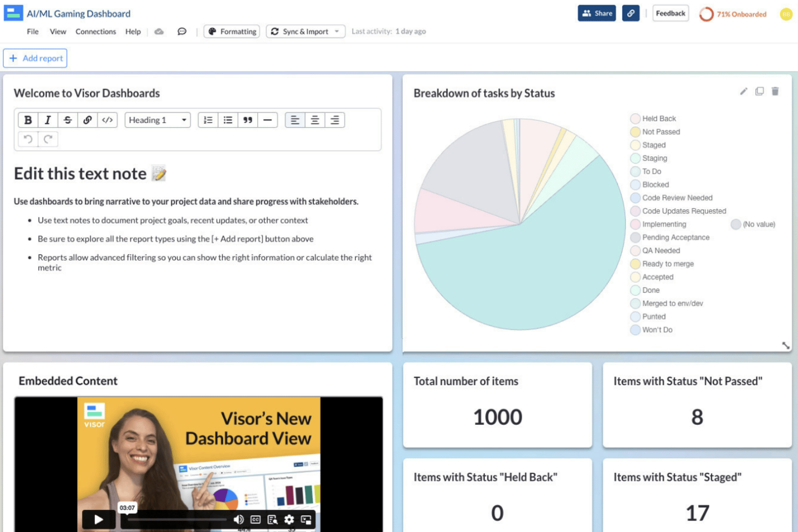Toggle the Punted legend entry
The image size is (798, 532).
pos(648,316)
